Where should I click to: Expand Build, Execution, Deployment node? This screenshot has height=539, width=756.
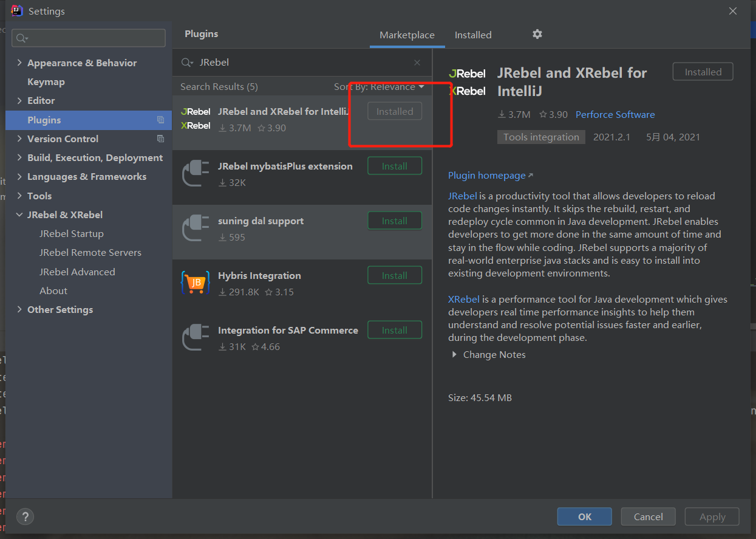[x=19, y=157]
